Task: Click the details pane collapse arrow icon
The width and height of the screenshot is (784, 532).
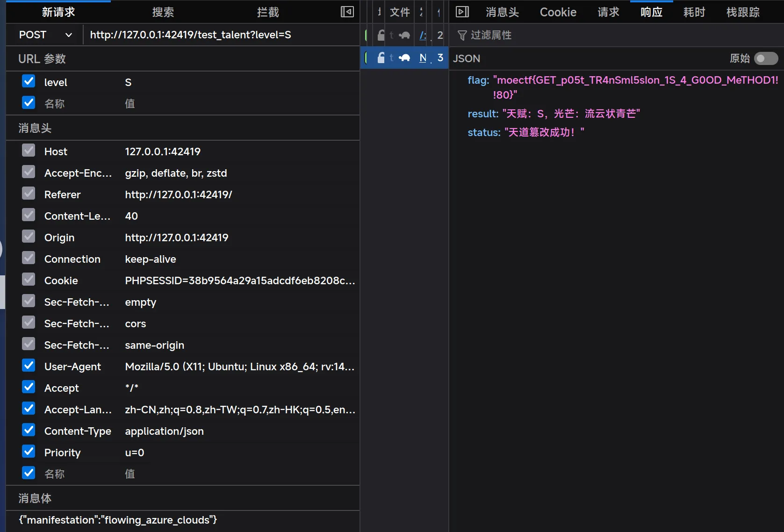Action: (x=462, y=12)
